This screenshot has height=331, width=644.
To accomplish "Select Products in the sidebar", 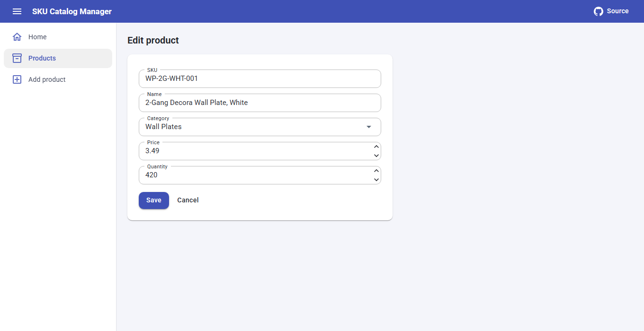I will [58, 58].
